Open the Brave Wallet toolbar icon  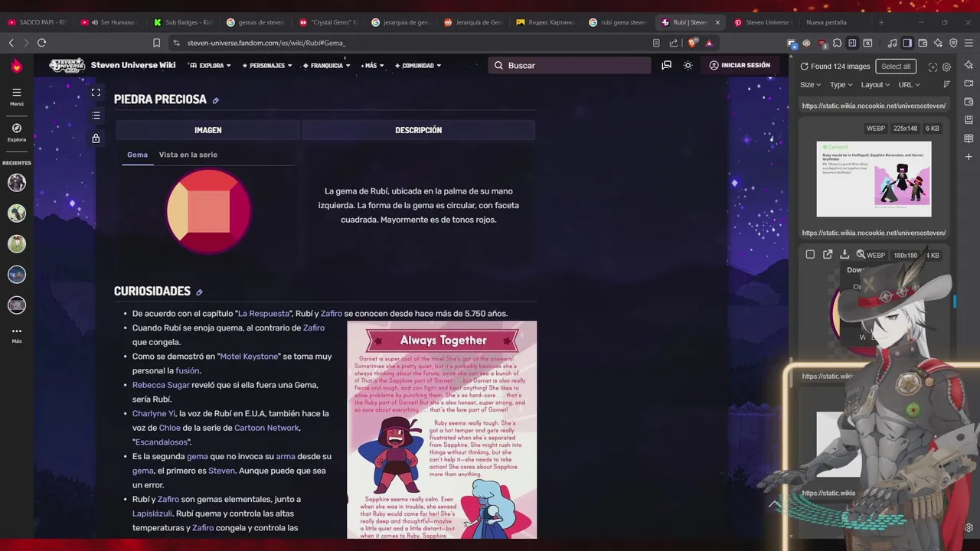pos(923,43)
